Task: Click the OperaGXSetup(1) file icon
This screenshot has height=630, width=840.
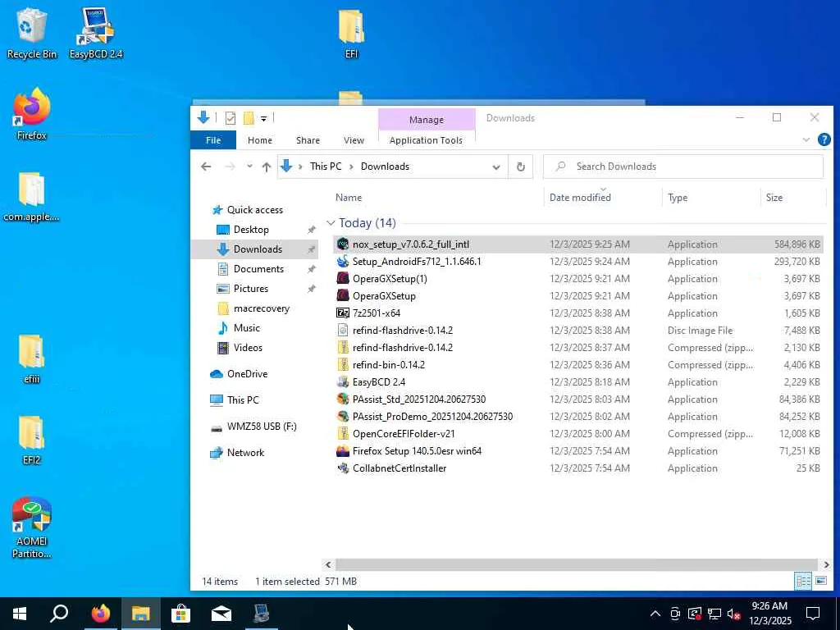Action: (343, 279)
